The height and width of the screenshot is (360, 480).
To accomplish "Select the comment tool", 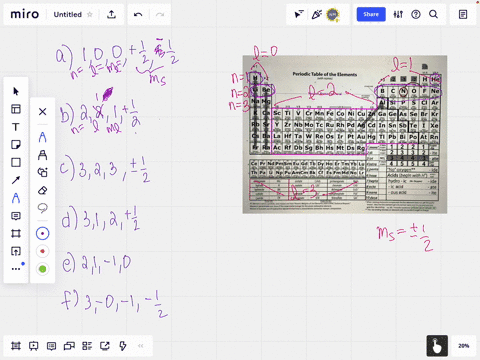I will pos(16,216).
